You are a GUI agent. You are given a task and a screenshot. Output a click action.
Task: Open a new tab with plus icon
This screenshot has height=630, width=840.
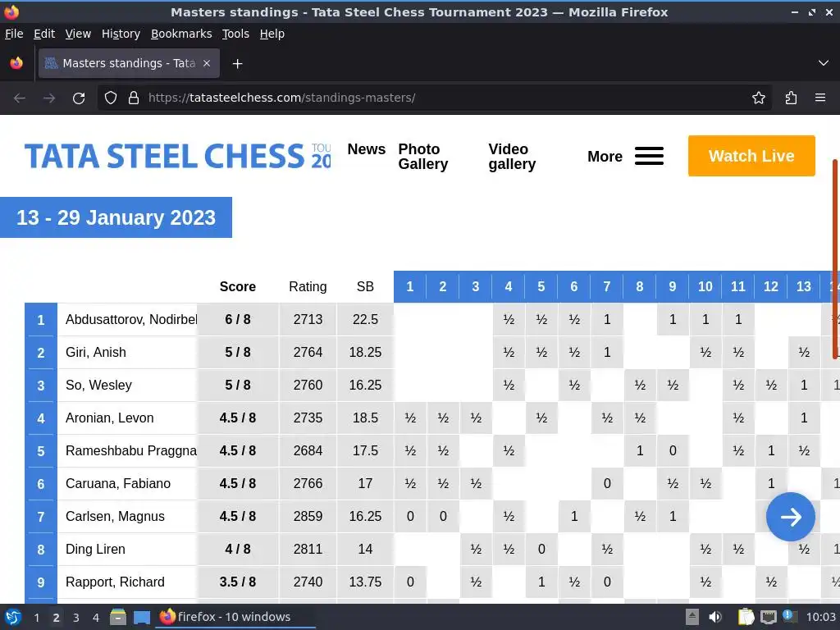tap(237, 64)
